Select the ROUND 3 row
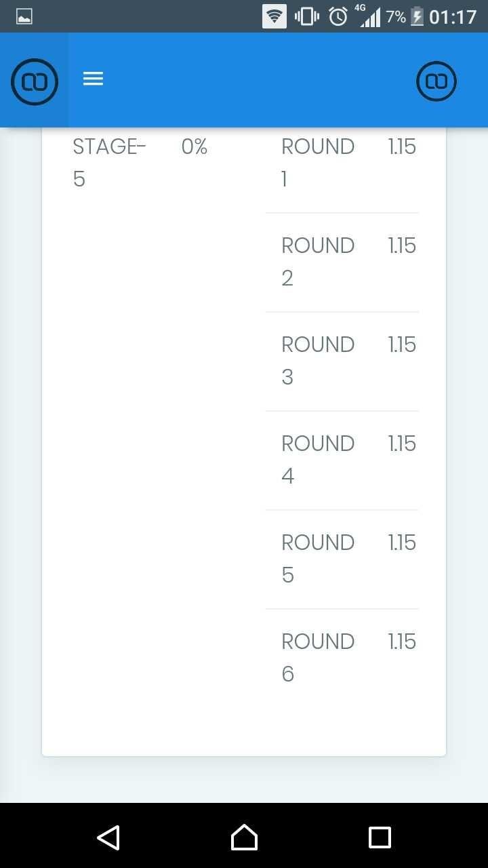 [342, 361]
